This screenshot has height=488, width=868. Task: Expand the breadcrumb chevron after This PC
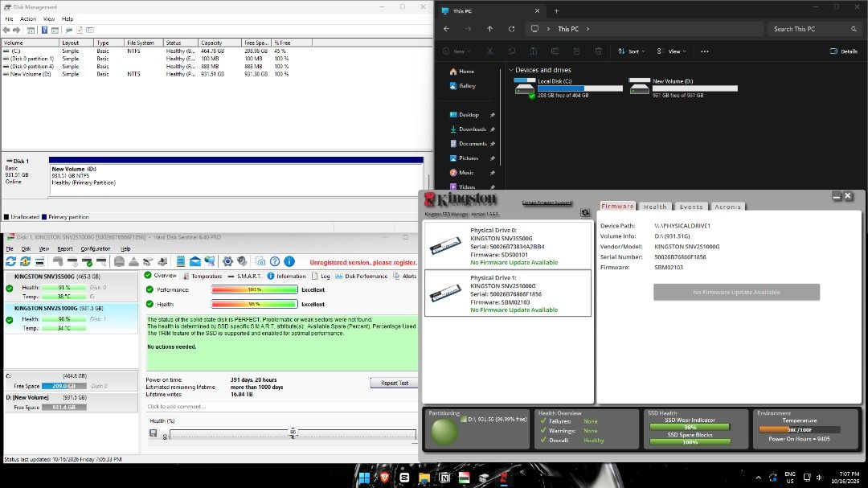[588, 29]
